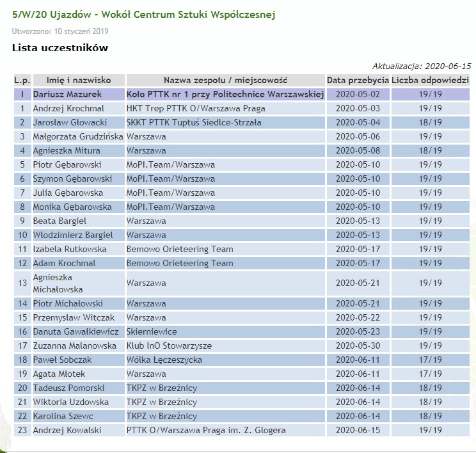The width and height of the screenshot is (476, 453).
Task: Click the date 2020-05-06
Action: point(358,137)
